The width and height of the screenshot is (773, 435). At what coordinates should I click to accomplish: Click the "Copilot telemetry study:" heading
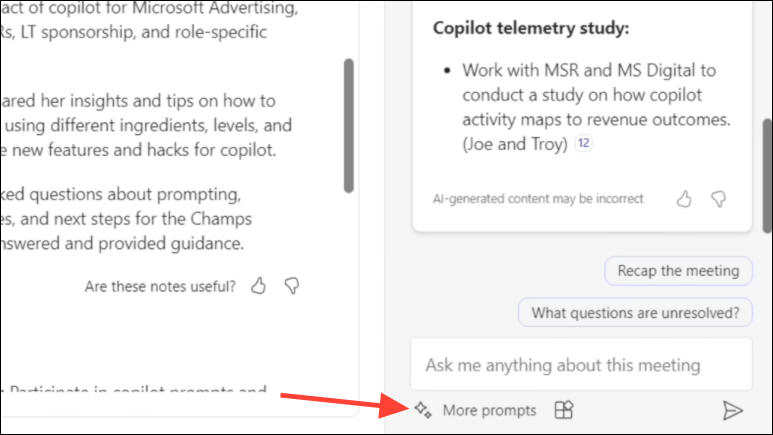coord(531,28)
